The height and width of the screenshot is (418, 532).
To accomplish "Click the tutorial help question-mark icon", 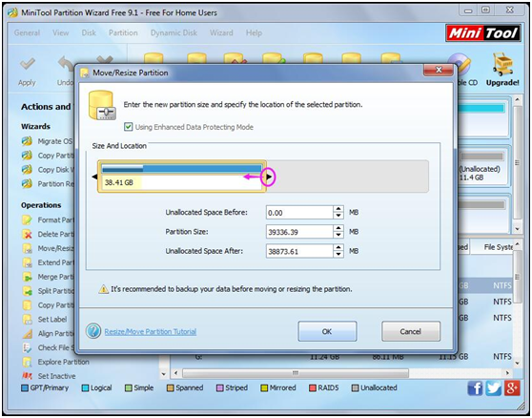I will tap(93, 331).
